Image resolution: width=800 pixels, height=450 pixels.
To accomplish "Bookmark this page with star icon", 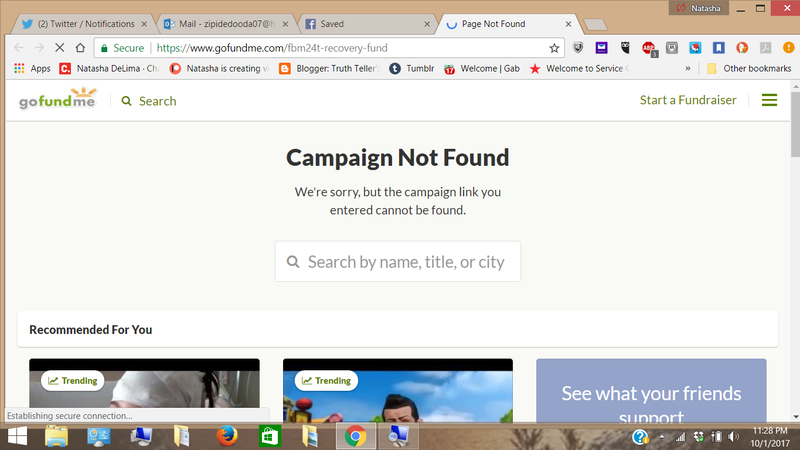I will tap(554, 47).
